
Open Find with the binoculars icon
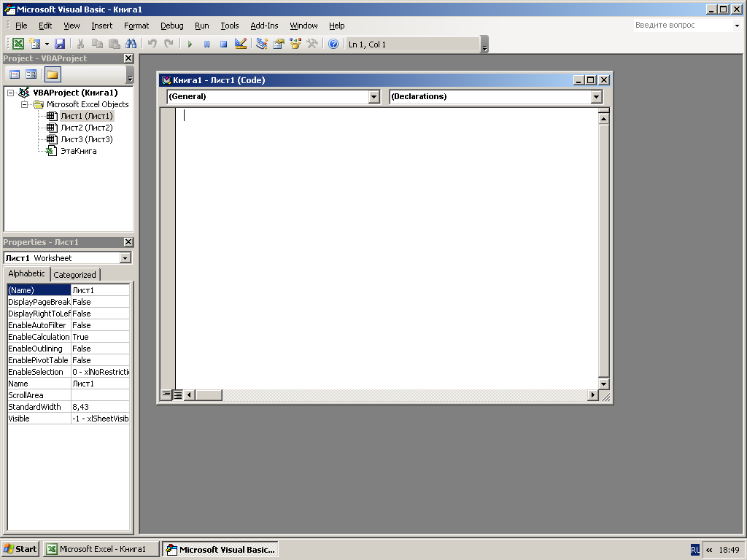pyautogui.click(x=131, y=44)
